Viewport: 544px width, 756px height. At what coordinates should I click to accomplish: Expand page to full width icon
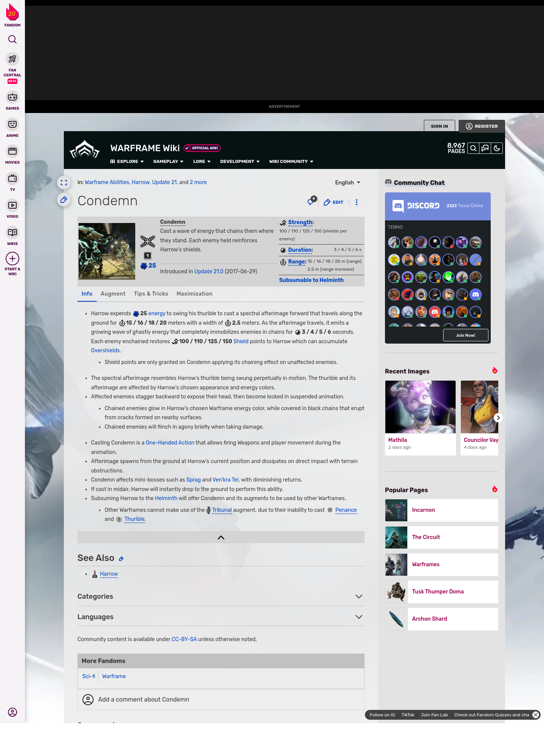point(64,183)
